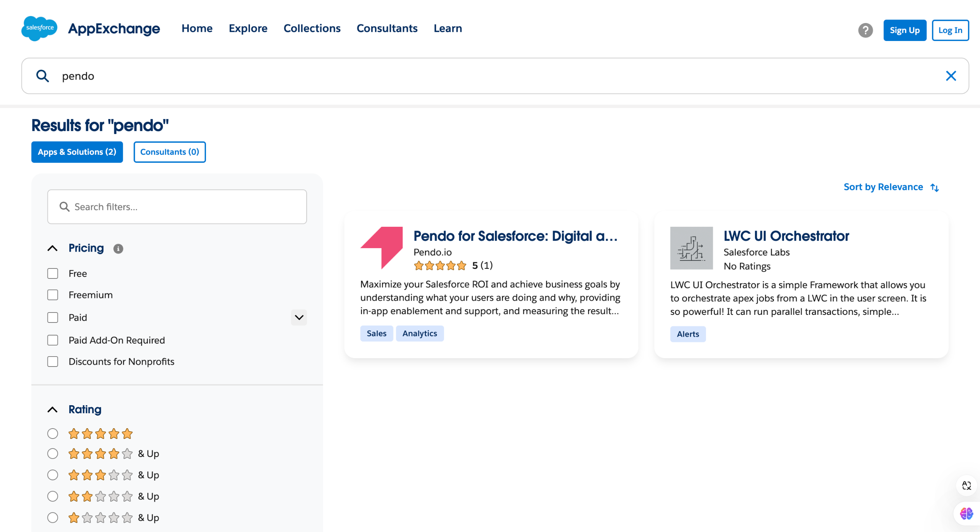Open the LWC UI Orchestrator logo thumbnail
This screenshot has height=532, width=980.
point(691,248)
